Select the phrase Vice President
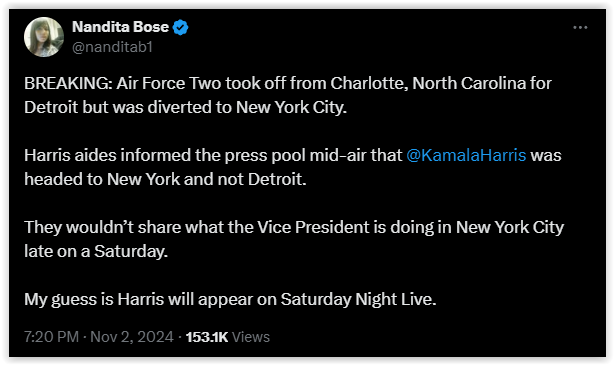Viewport: 614px width, 365px height. [x=332, y=227]
